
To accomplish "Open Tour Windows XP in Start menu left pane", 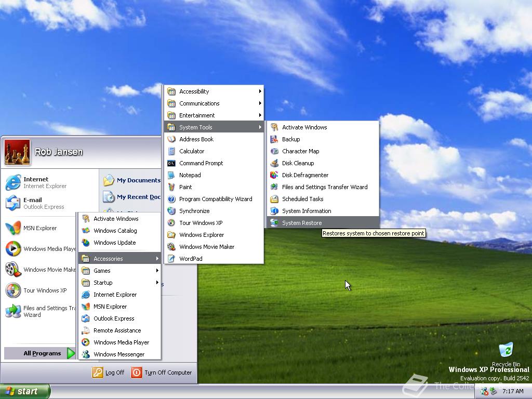I will tap(39, 290).
